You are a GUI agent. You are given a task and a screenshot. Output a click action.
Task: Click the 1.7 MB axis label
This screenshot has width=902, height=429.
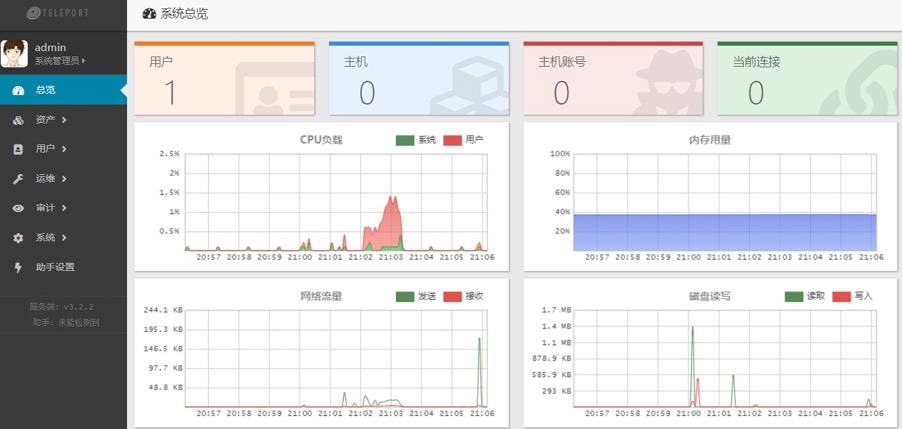[x=557, y=310]
